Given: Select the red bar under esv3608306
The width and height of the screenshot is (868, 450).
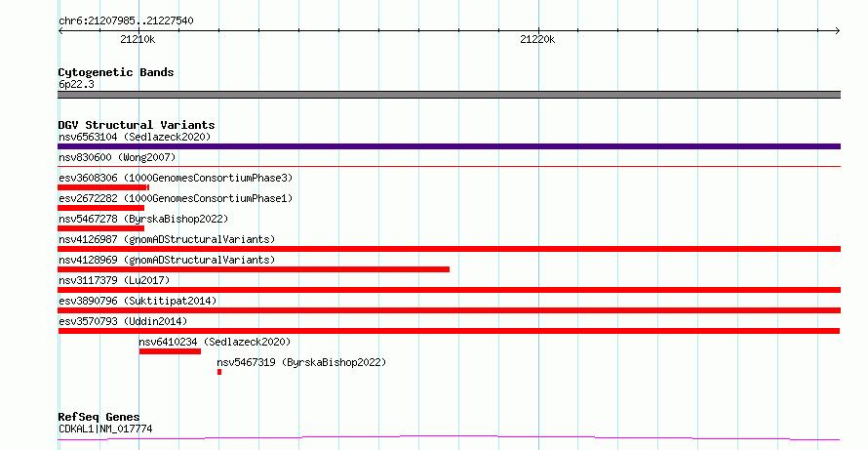Looking at the screenshot, I should pyautogui.click(x=103, y=187).
